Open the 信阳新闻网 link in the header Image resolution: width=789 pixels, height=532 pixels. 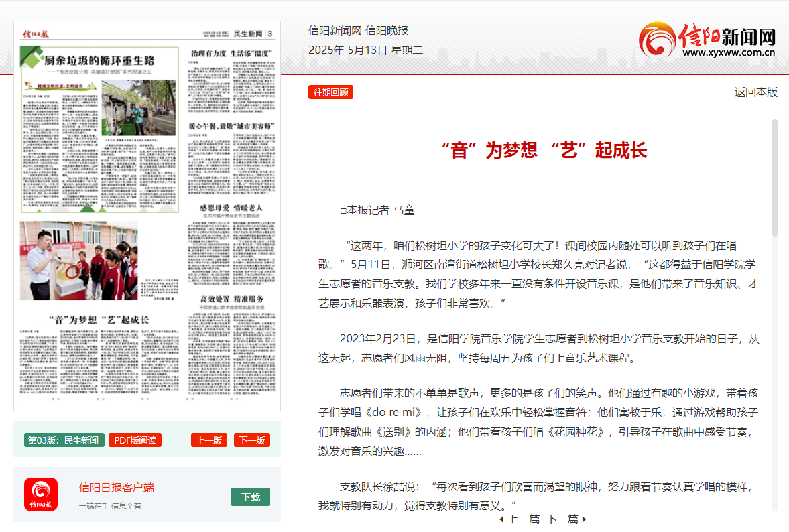(335, 30)
